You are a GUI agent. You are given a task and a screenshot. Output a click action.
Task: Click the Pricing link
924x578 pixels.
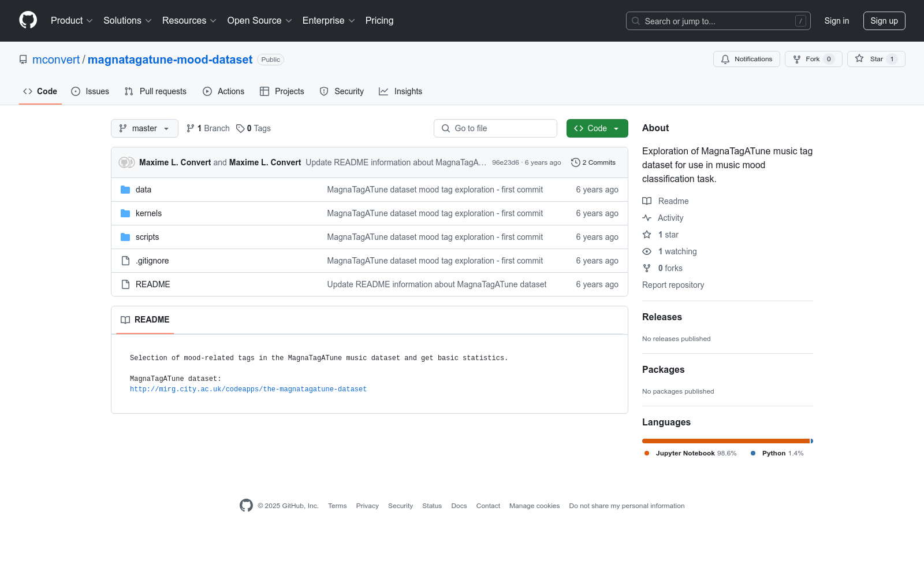(379, 20)
